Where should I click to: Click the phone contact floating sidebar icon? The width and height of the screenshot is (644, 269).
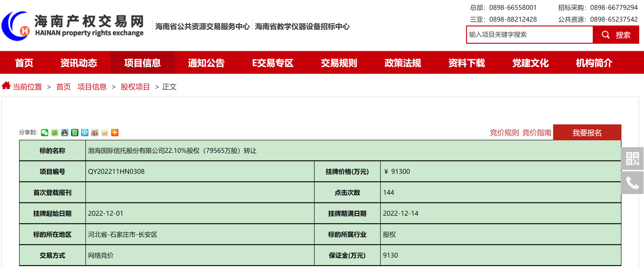[632, 183]
